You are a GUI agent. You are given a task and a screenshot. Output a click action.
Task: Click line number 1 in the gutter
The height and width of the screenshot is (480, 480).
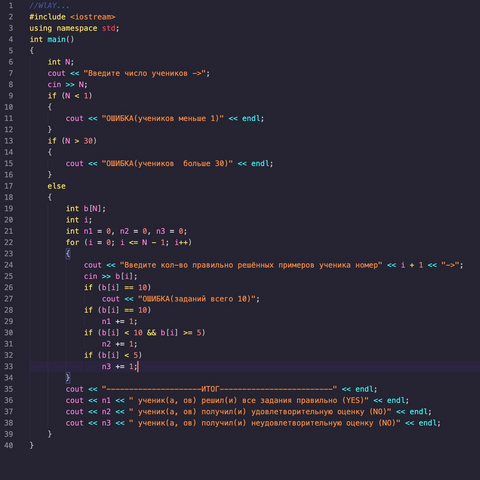click(x=11, y=5)
